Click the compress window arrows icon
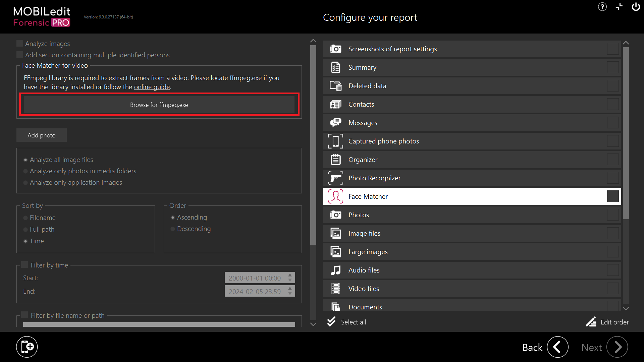This screenshot has width=644, height=362. (x=619, y=7)
